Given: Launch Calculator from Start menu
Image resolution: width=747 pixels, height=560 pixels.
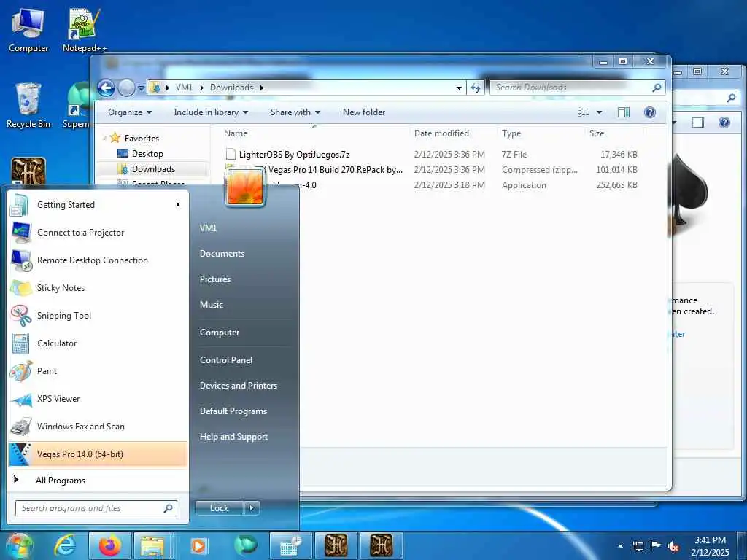Looking at the screenshot, I should pyautogui.click(x=98, y=343).
